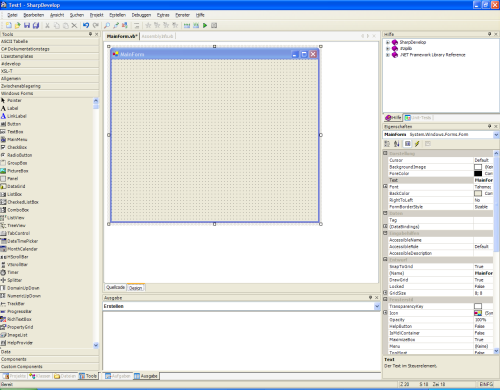This screenshot has width=500, height=390.
Task: Switch to the Projekte panel tab
Action: pos(15,376)
